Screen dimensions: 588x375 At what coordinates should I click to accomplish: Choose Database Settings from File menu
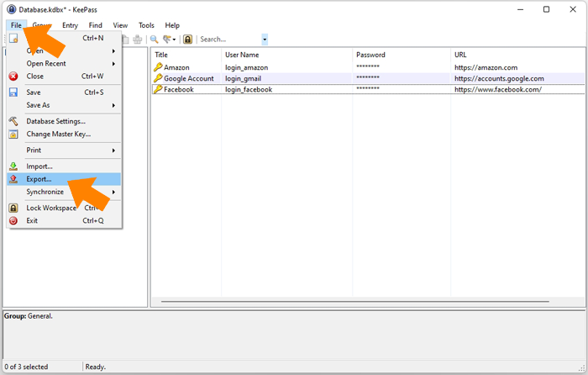[55, 121]
